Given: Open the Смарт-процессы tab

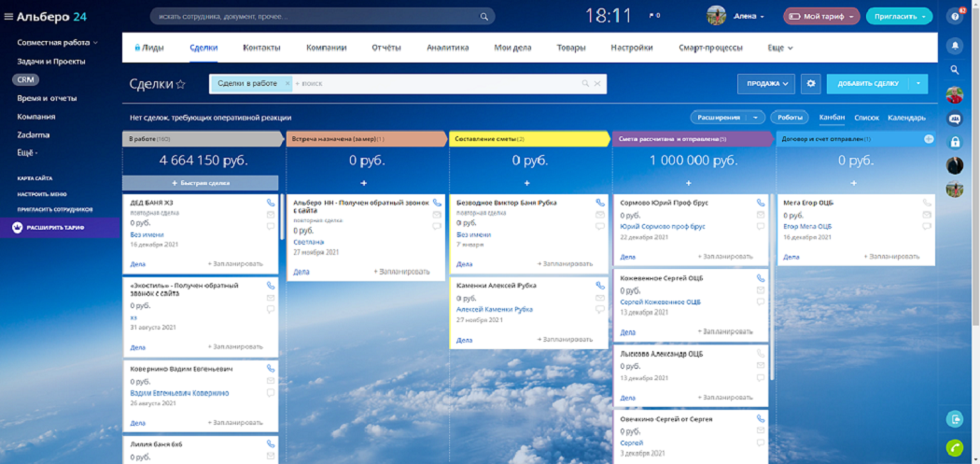Looking at the screenshot, I should click(x=710, y=48).
